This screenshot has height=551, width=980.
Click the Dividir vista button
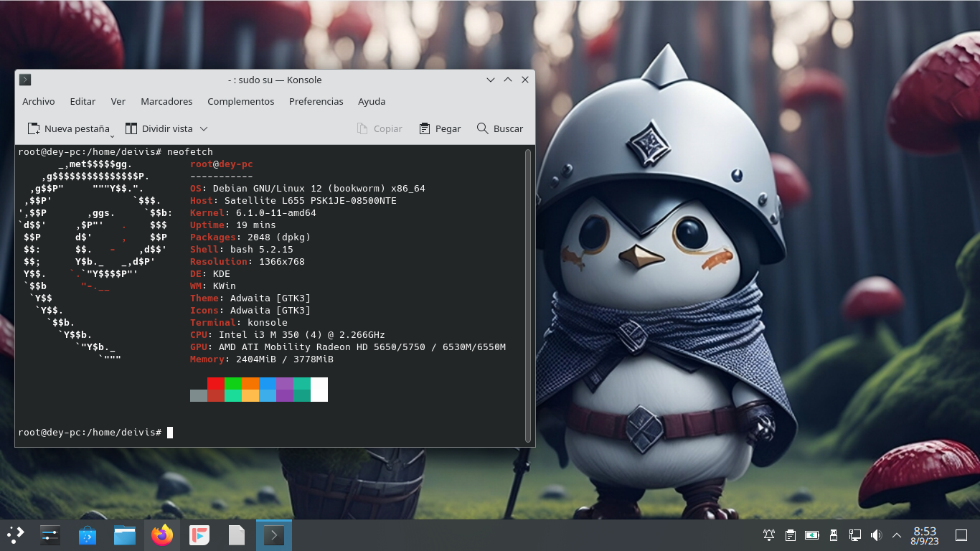click(x=159, y=128)
